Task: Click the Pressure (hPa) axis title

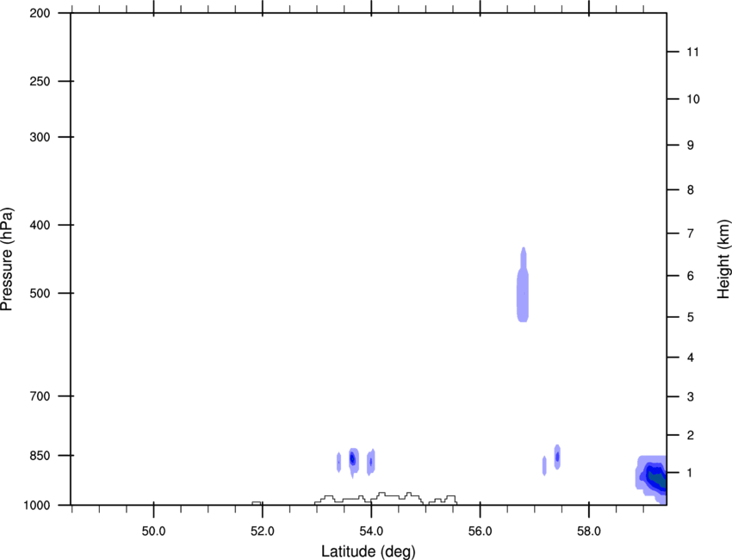Action: pos(7,259)
